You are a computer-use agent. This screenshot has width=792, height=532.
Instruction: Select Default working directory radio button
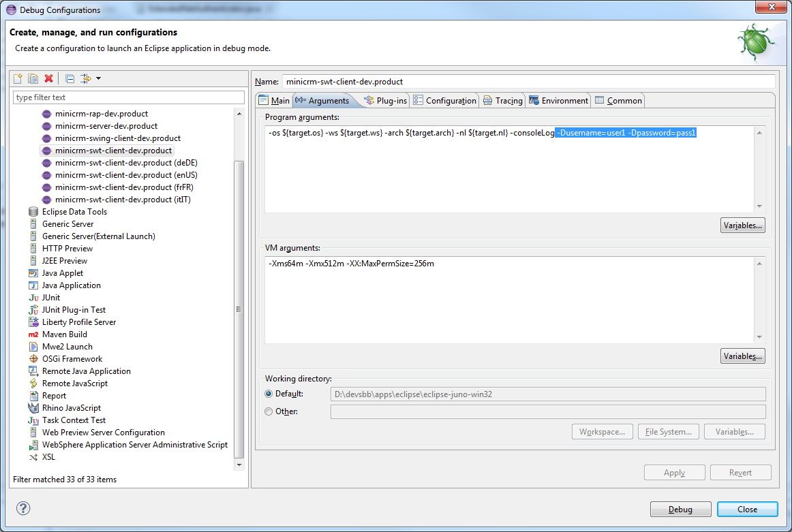pyautogui.click(x=269, y=394)
